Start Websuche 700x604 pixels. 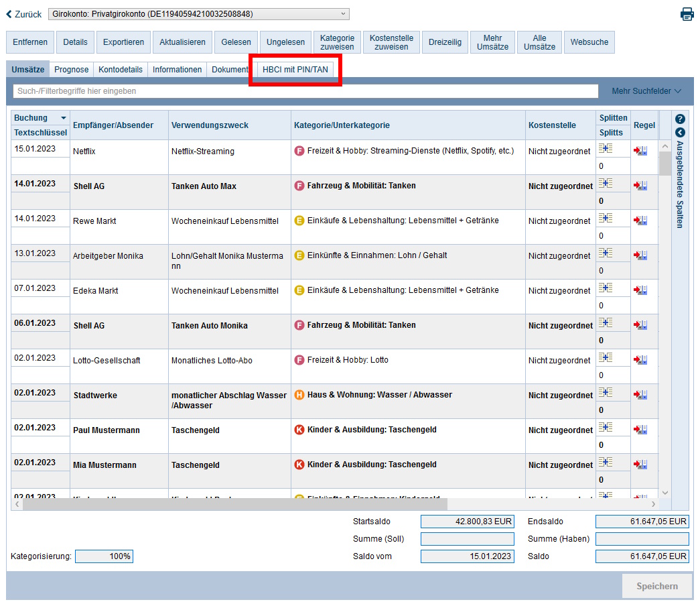coord(589,42)
